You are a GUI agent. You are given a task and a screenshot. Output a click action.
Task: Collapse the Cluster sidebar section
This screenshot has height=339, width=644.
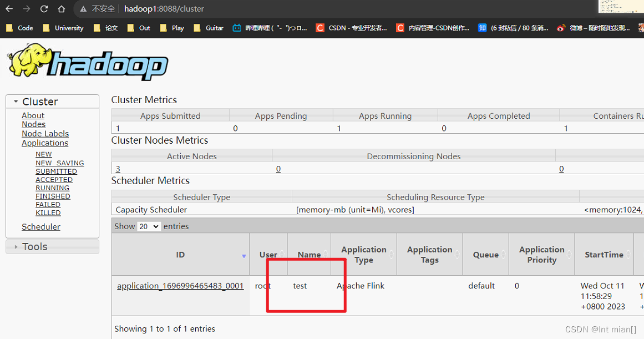53,102
